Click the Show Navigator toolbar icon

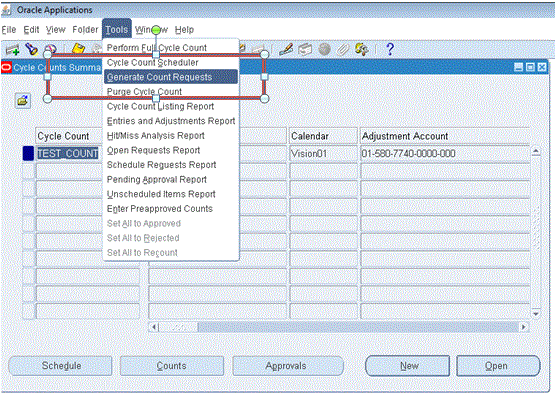coord(51,49)
